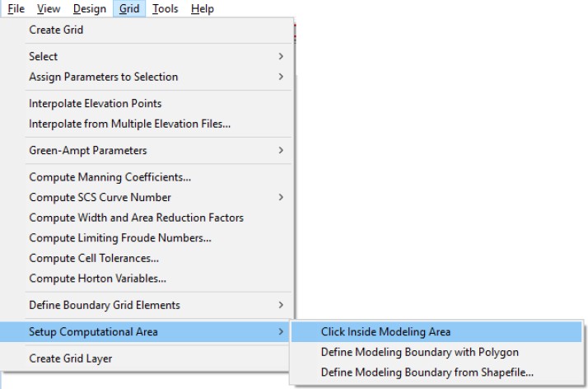
Task: Click Define Modeling Boundary with Polygon
Action: (419, 352)
